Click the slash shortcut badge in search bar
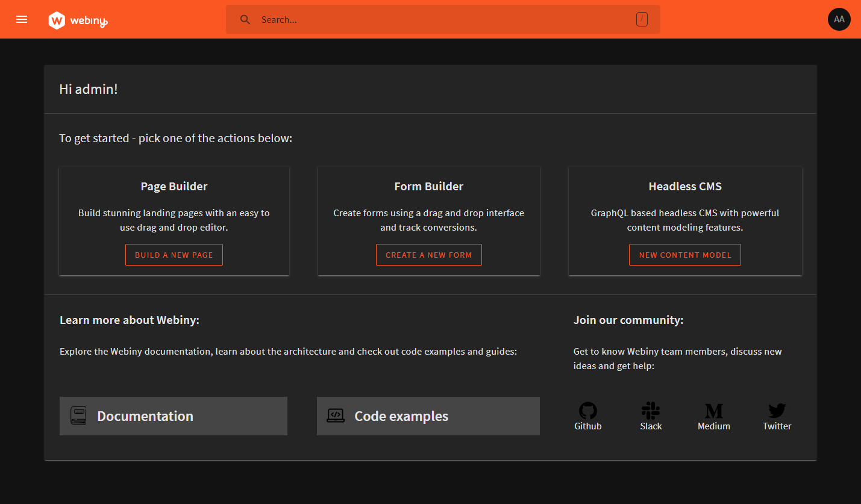The image size is (861, 504). tap(642, 19)
